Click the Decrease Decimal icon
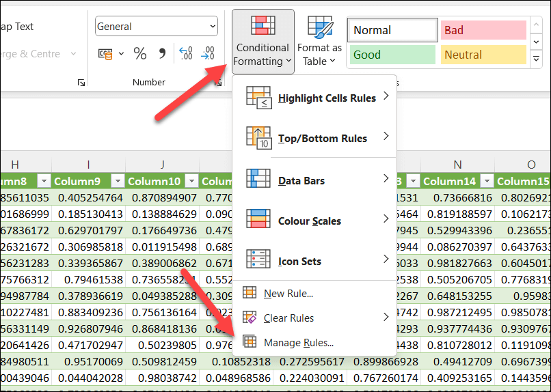Screen dimensions: 551x392 208,53
